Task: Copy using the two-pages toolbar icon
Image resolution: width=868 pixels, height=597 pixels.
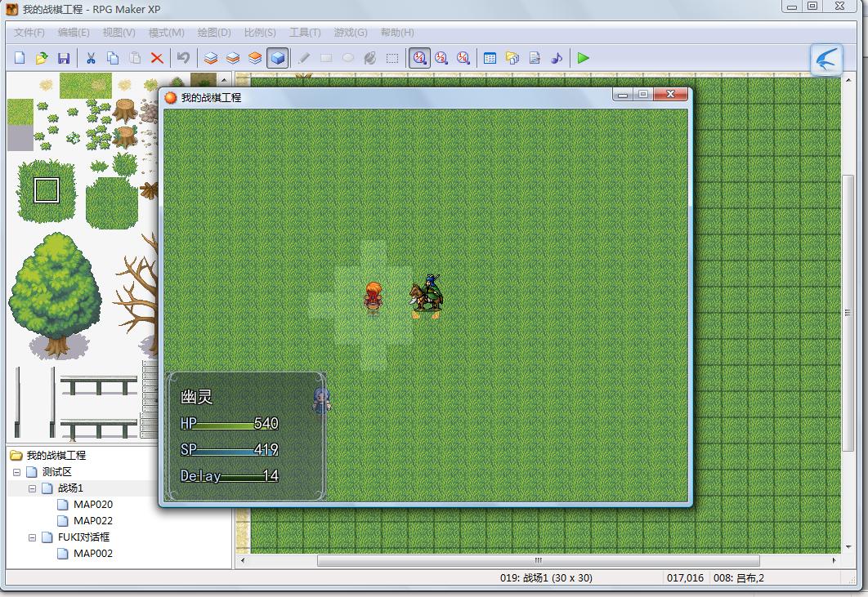Action: coord(113,58)
